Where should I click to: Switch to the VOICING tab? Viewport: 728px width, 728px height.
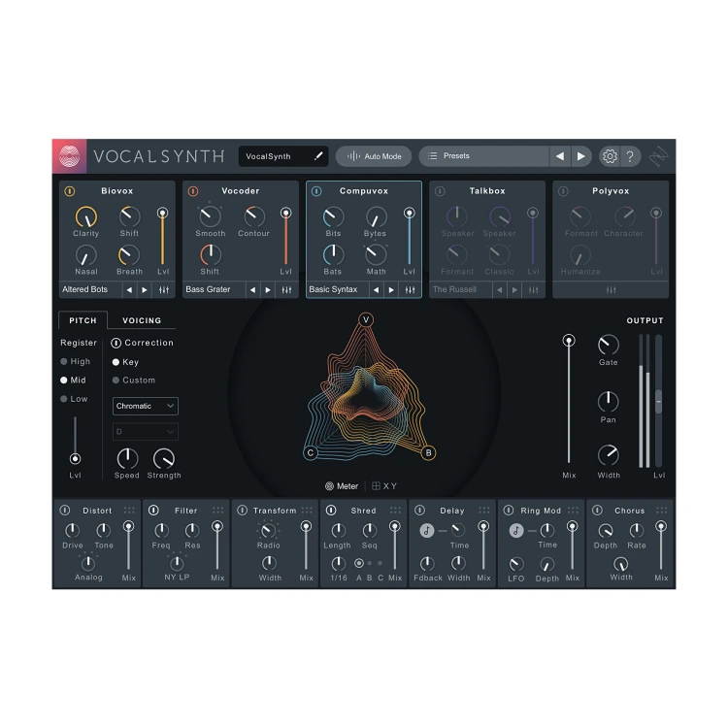click(142, 320)
